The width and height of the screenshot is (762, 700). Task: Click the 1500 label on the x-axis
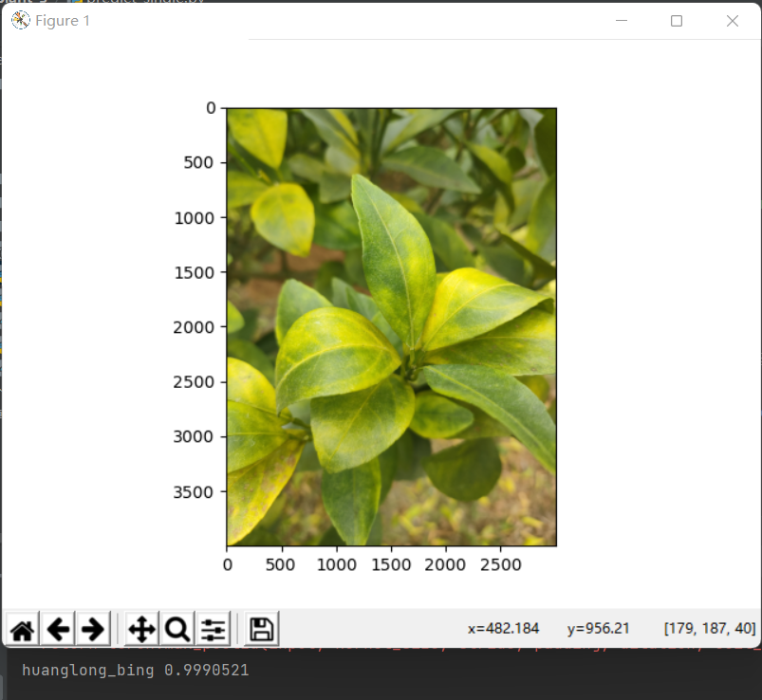tap(391, 564)
